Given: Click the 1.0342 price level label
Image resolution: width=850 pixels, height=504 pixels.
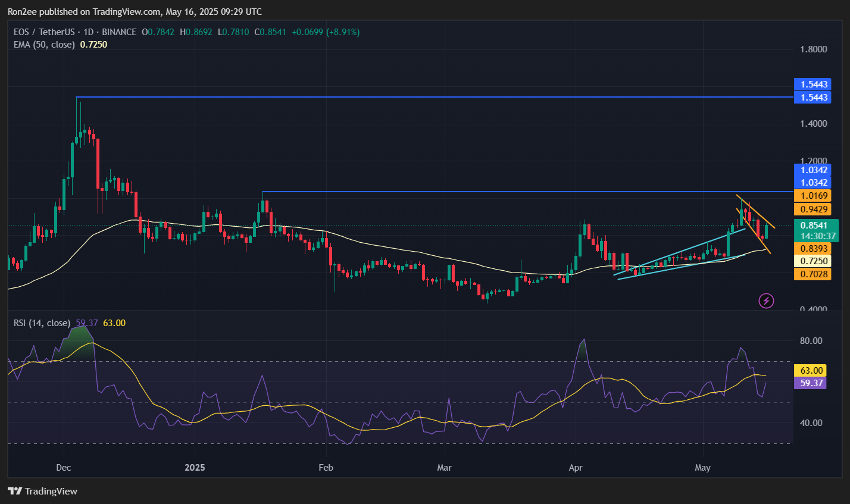Looking at the screenshot, I should 812,170.
